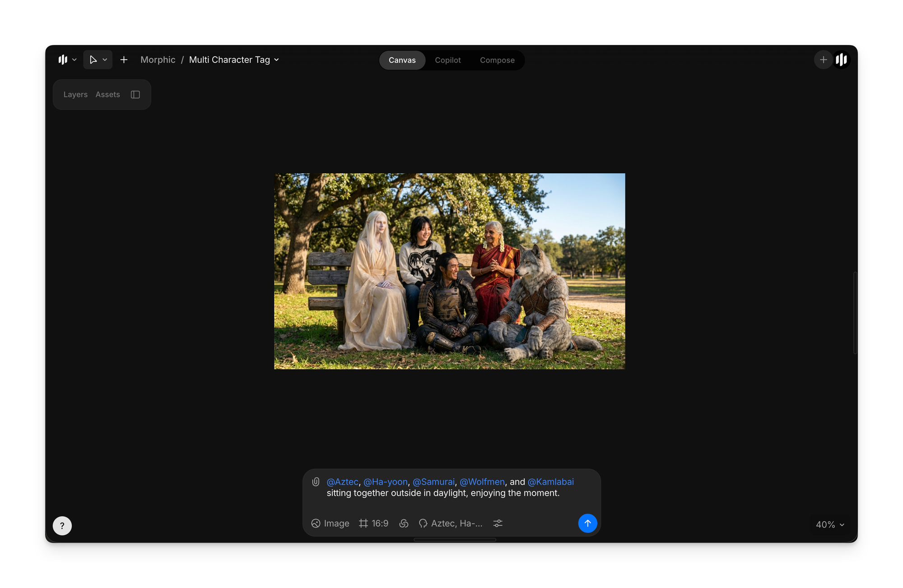This screenshot has width=903, height=588.
Task: Click the Morphic breadcrumb link
Action: click(x=158, y=60)
